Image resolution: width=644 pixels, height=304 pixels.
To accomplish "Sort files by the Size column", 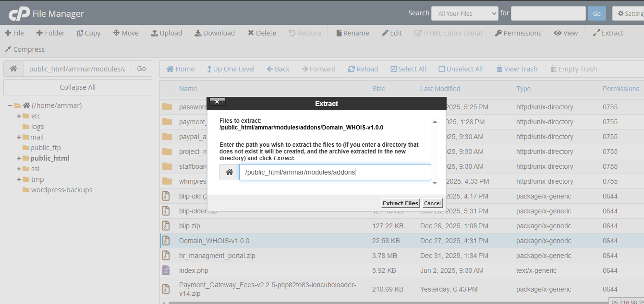I will [x=378, y=89].
